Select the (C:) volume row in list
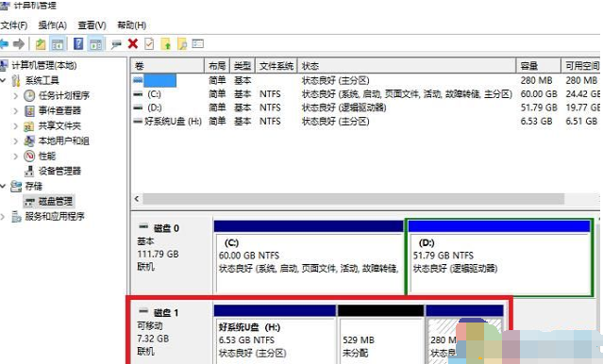603x364 pixels. pos(366,94)
